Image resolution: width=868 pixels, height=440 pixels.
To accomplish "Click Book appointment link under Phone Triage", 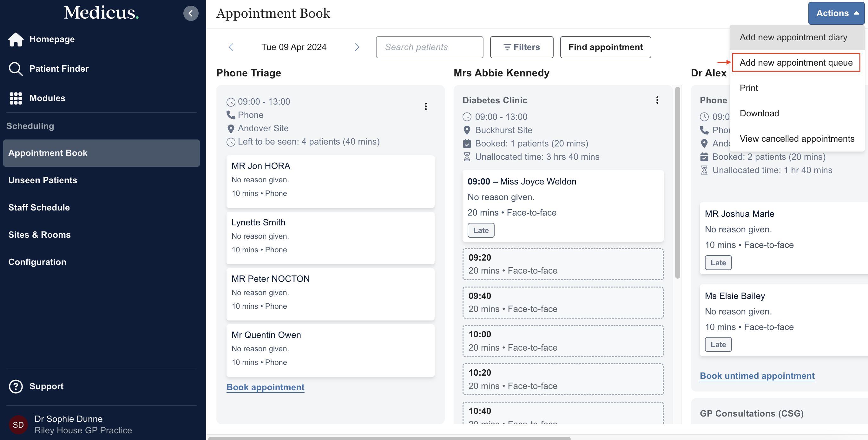I will pos(265,387).
